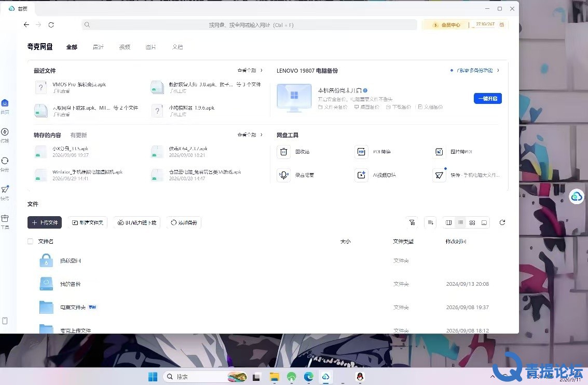Sort by 文件类型 column header

[x=403, y=242]
